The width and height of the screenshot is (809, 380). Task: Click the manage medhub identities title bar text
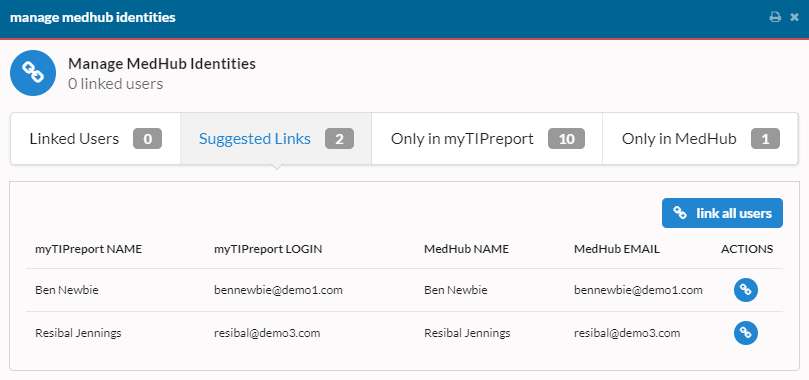tap(93, 18)
